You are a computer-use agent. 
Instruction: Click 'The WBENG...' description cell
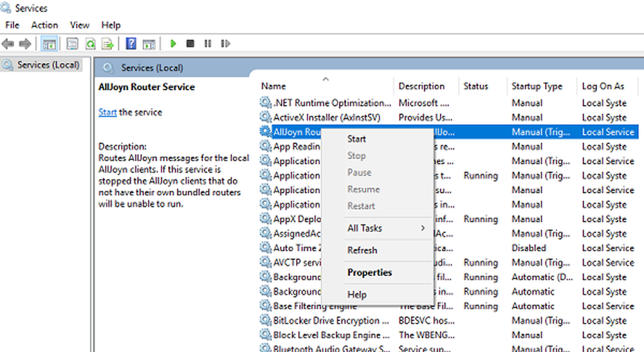point(426,335)
